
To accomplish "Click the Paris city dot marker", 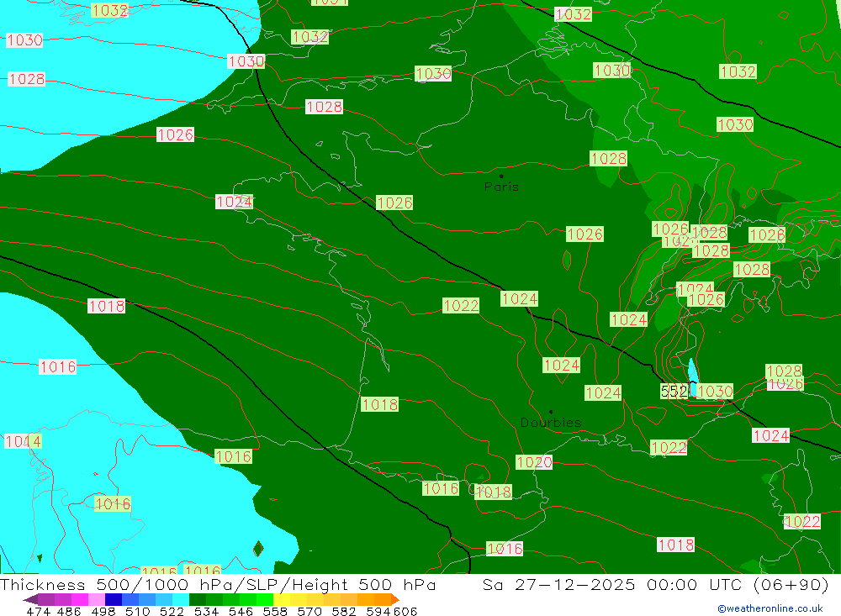I will [501, 176].
